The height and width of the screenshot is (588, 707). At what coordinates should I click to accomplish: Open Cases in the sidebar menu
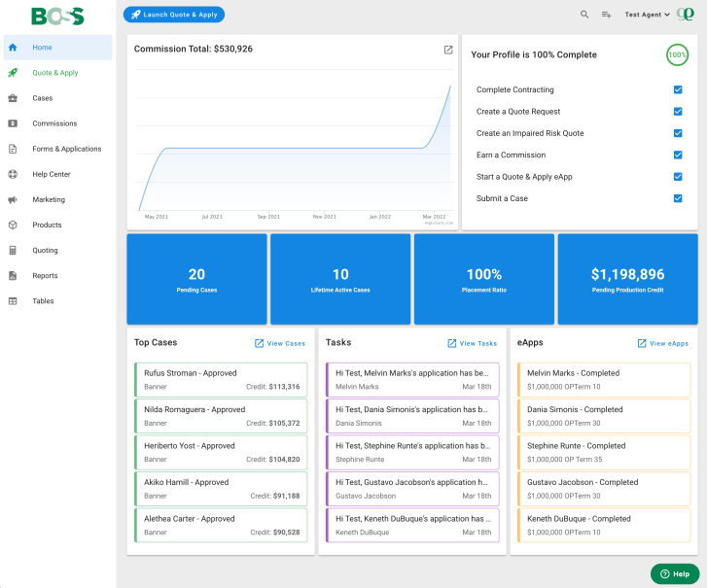coord(57,98)
